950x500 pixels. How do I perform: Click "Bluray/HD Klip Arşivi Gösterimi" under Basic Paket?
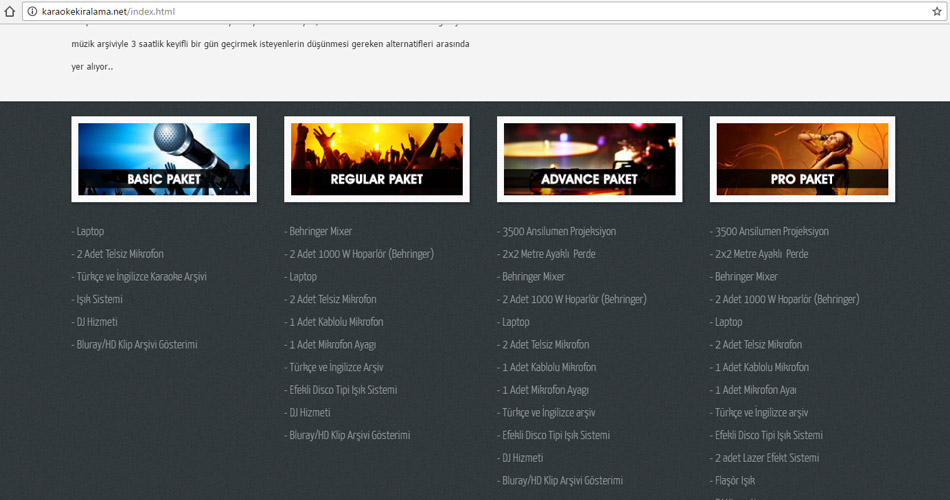click(135, 345)
